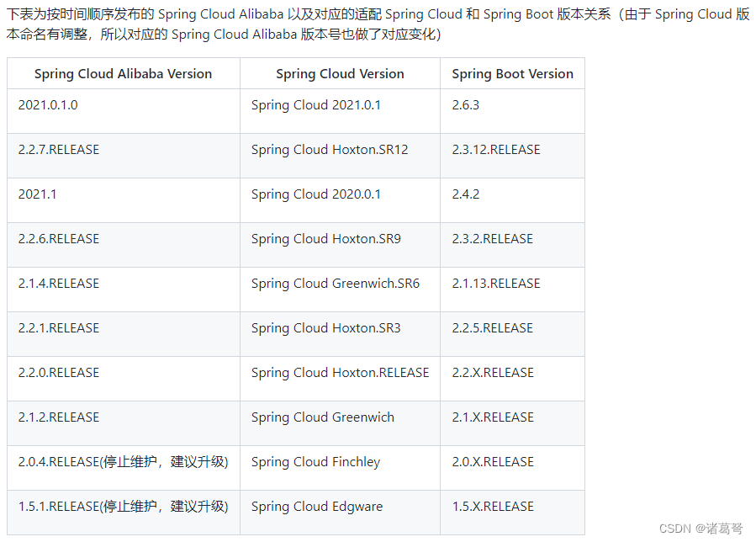Select the Spring Cloud 2020.0.1 cell

(x=340, y=200)
